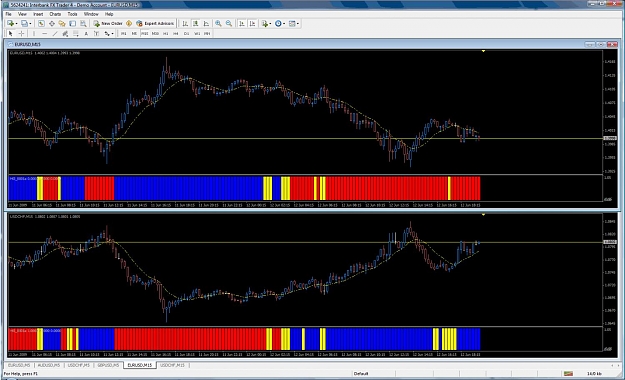Expand the Indicators dropdown arrow
625x380 pixels.
tap(270, 24)
